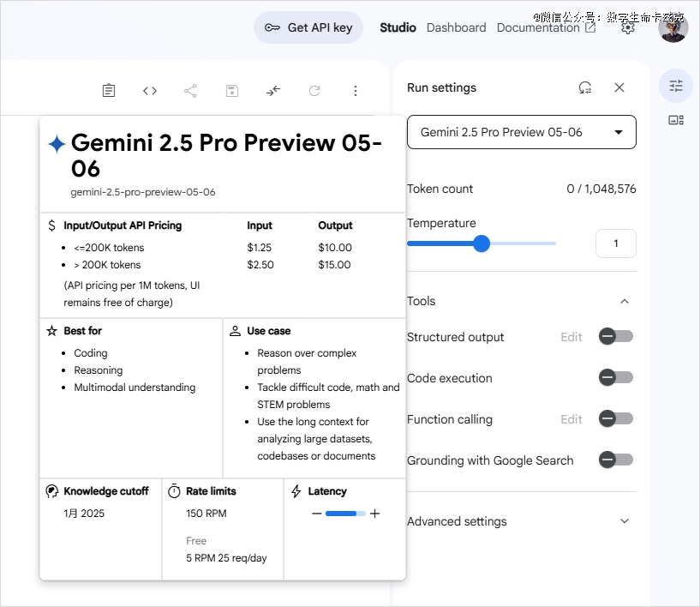
Task: Click the Latency plus icon
Action: click(x=375, y=514)
